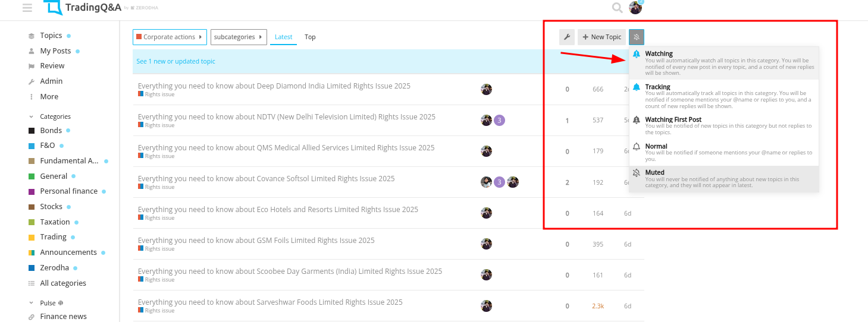Click the New Topic button

(x=601, y=37)
